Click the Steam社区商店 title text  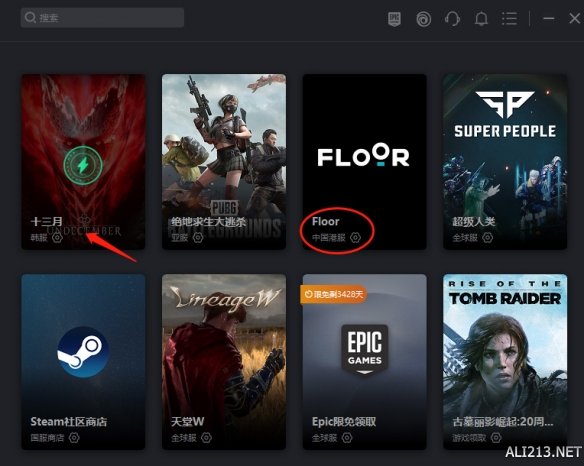pyautogui.click(x=69, y=422)
